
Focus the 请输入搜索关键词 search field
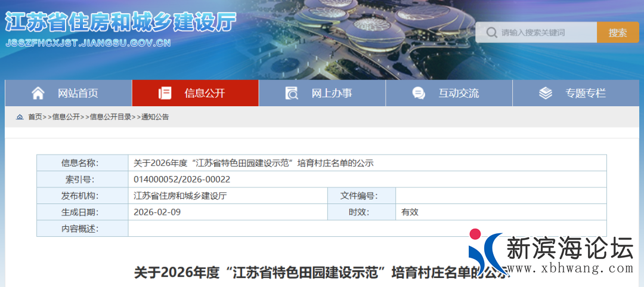(x=546, y=33)
